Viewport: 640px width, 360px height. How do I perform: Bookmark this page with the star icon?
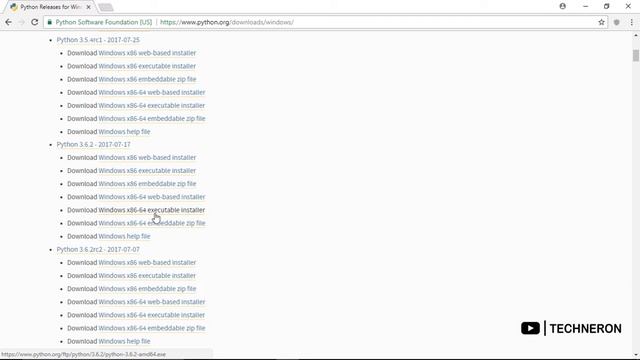pos(601,22)
